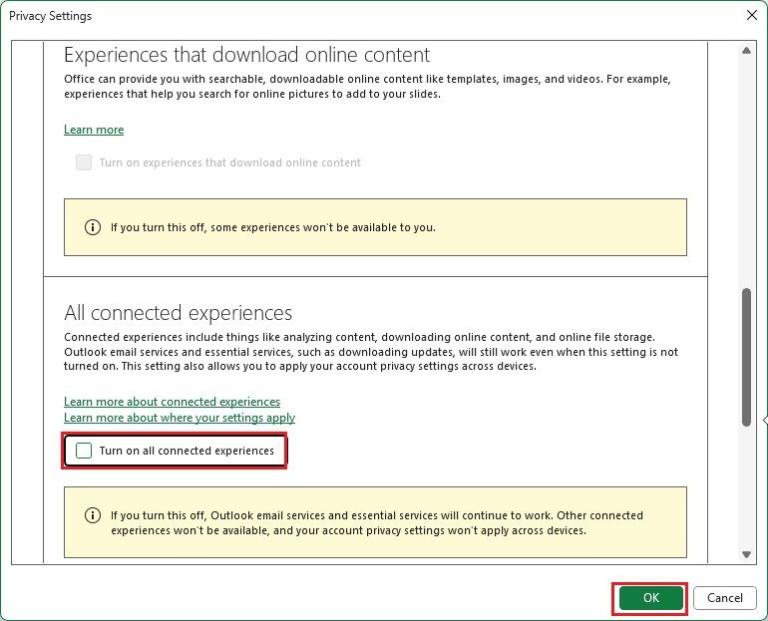Check Turn on all connected experiences
This screenshot has width=768, height=621.
pyautogui.click(x=84, y=451)
